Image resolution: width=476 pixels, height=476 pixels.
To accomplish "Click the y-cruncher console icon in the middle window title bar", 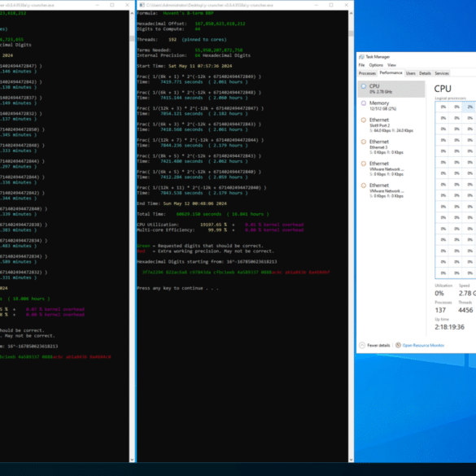I will (x=142, y=5).
